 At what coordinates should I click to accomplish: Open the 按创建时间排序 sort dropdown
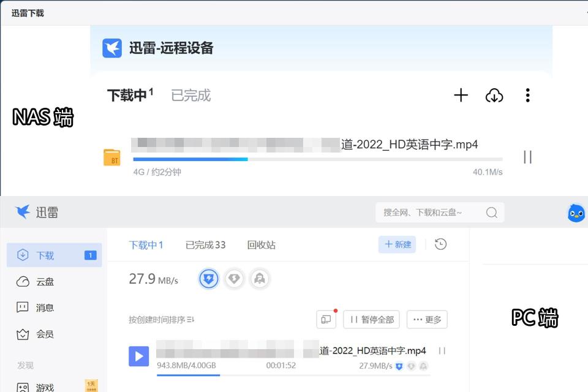[161, 320]
